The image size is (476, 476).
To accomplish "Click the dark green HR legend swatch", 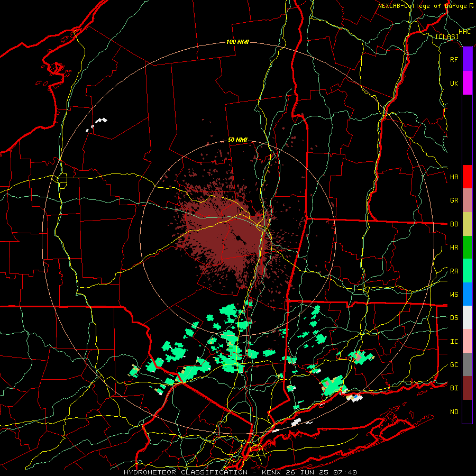I will (467, 248).
